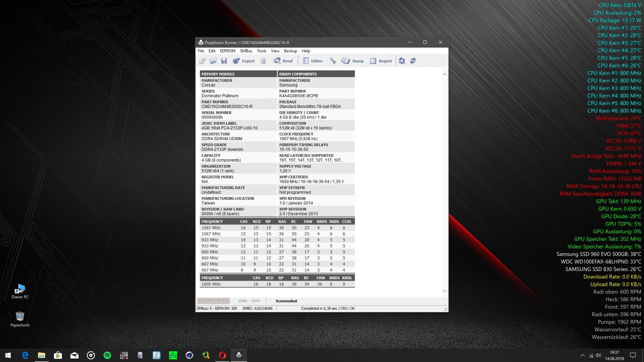
Task: Open the SMBus menu
Action: point(246,51)
